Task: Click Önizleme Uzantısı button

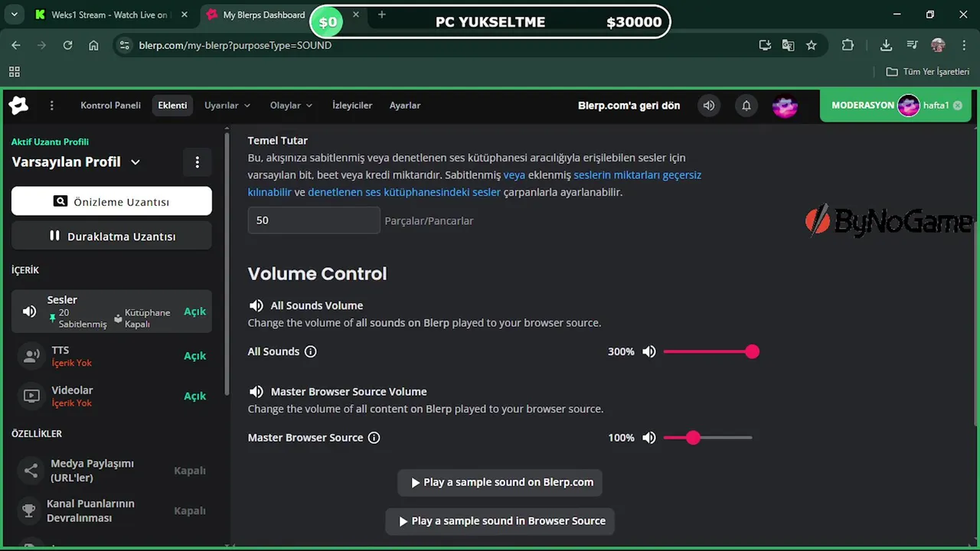Action: pyautogui.click(x=112, y=201)
